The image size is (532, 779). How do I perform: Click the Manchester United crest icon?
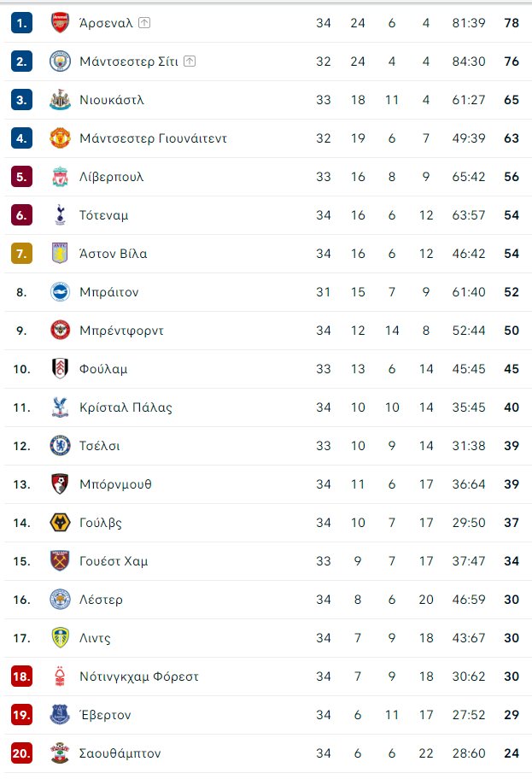pyautogui.click(x=60, y=138)
